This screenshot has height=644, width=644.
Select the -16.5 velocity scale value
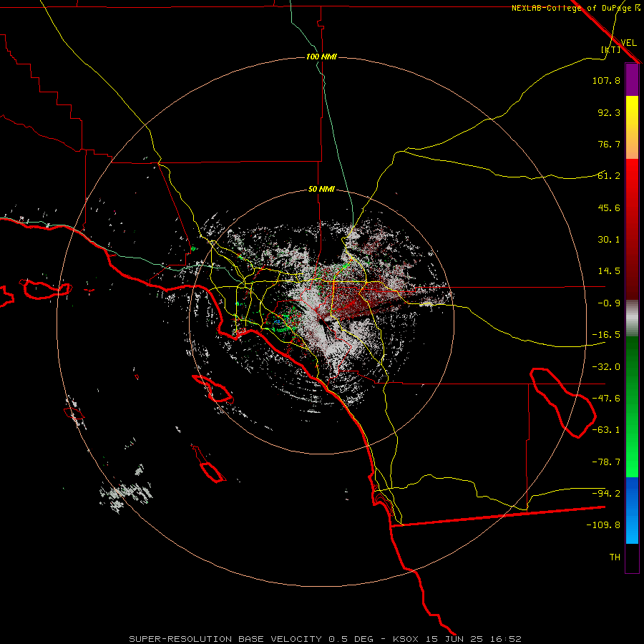606,335
